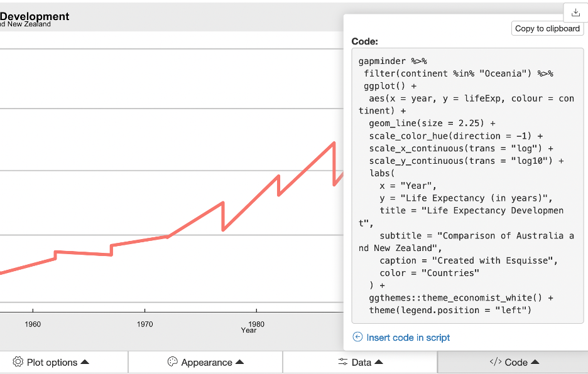Screen dimensions: 588x374
Task: Click the gear icon on Plot options
Action: [x=18, y=362]
